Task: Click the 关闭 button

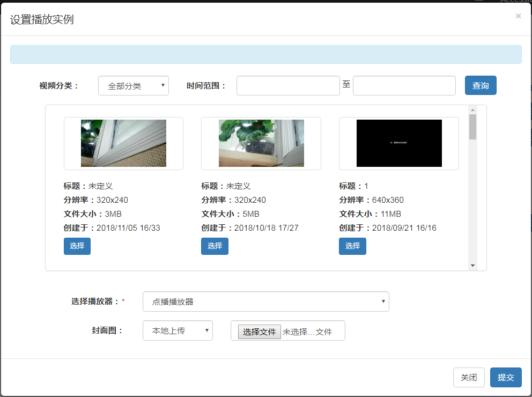Action: pyautogui.click(x=469, y=377)
